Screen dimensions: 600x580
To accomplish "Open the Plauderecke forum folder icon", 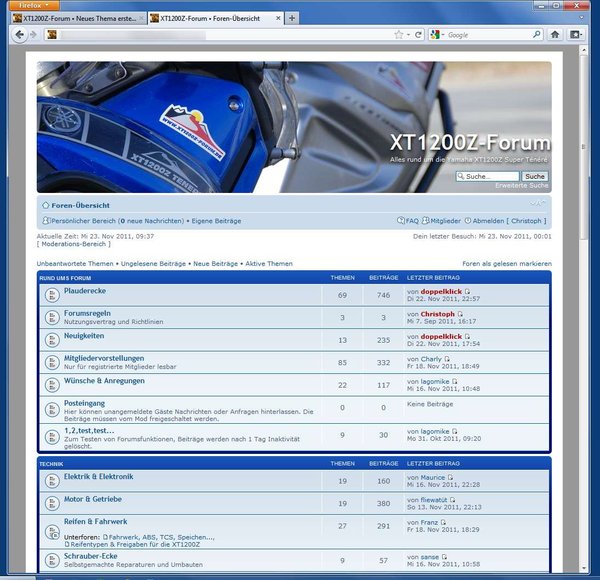I will [x=52, y=295].
